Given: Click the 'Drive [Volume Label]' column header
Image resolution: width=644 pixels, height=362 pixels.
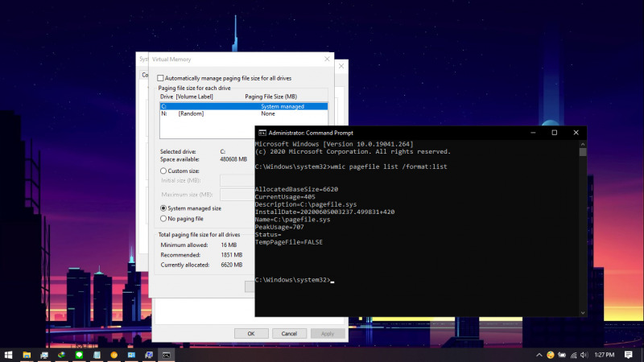Looking at the screenshot, I should tap(187, 97).
